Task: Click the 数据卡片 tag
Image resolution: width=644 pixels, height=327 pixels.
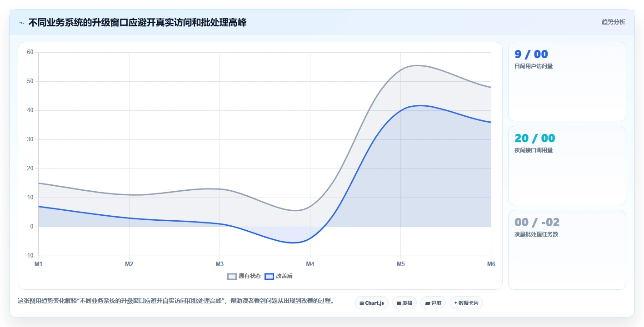Action: point(466,303)
